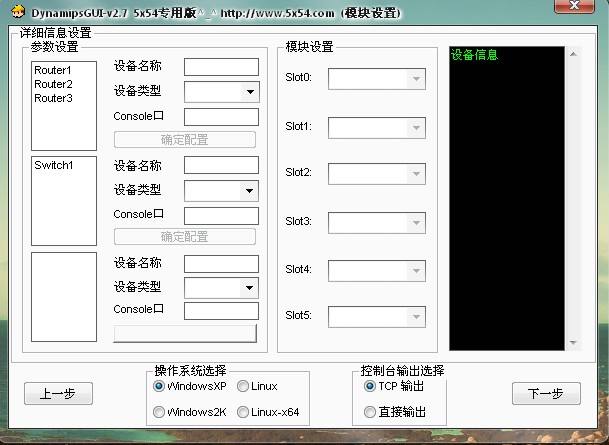
Task: Select the Linux-x64 radio button
Action: pyautogui.click(x=243, y=412)
